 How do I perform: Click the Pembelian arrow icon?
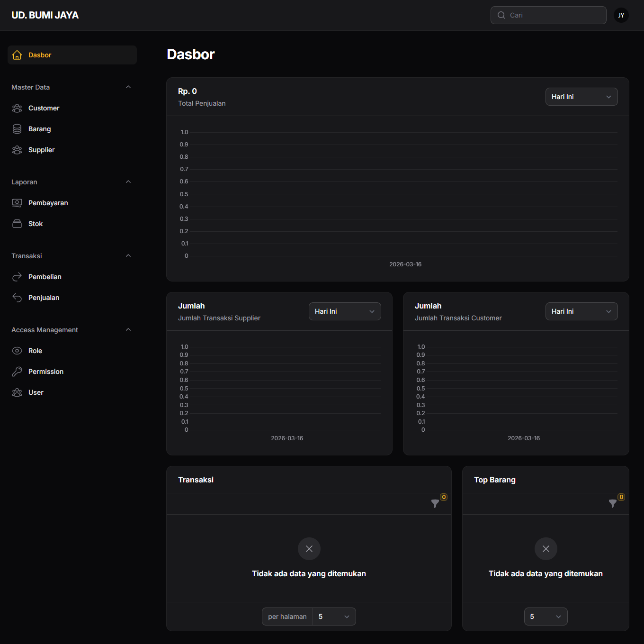[x=17, y=277]
